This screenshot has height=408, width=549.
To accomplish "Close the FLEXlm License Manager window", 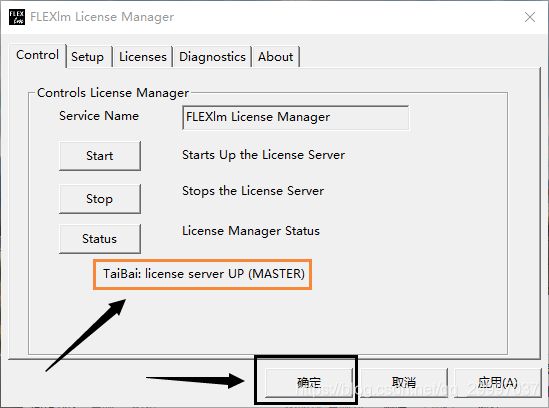I will [x=530, y=17].
